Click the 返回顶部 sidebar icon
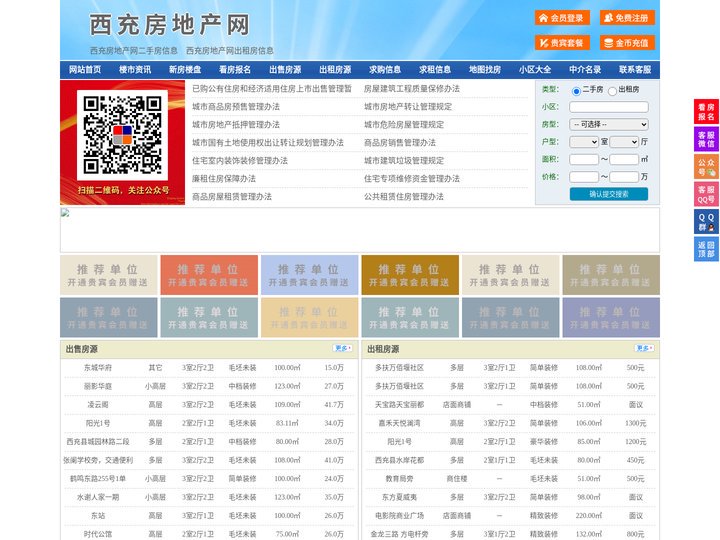Viewport: 720px width, 540px height. [706, 249]
